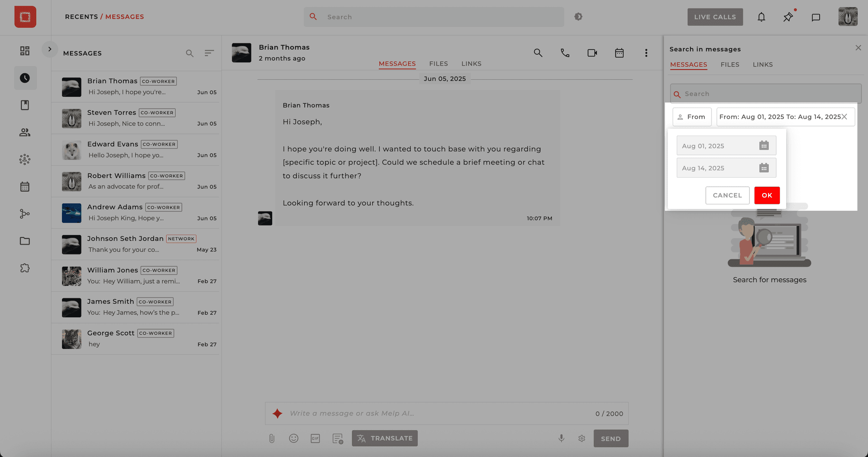Open the emoji picker icon
868x457 pixels.
(293, 438)
